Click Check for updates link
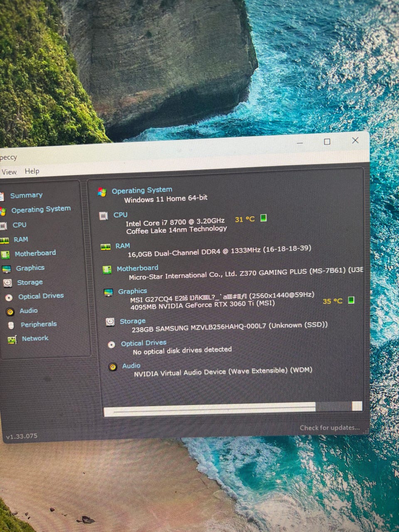The height and width of the screenshot is (532, 399). [x=330, y=428]
